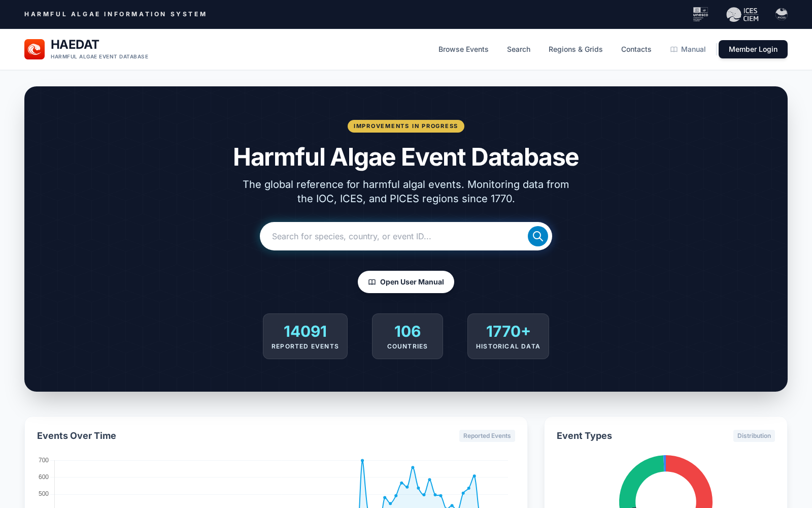Click the Event Types heading

[x=584, y=436]
